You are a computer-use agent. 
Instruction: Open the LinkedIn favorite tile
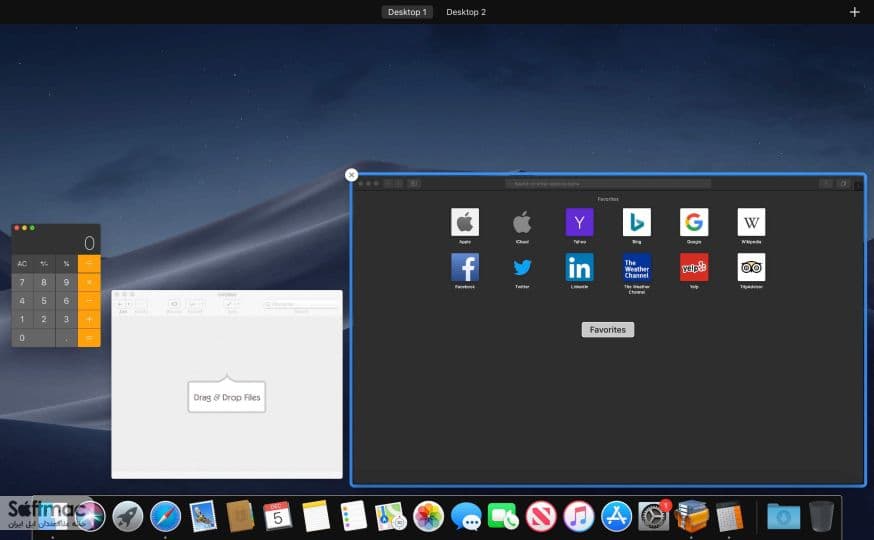(579, 267)
